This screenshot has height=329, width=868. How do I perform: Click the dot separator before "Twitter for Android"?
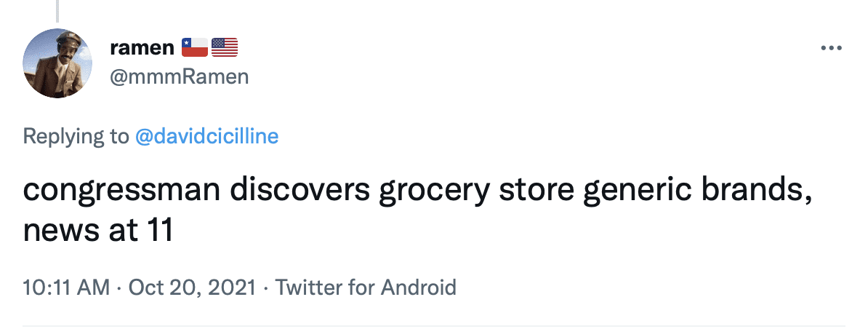(265, 288)
